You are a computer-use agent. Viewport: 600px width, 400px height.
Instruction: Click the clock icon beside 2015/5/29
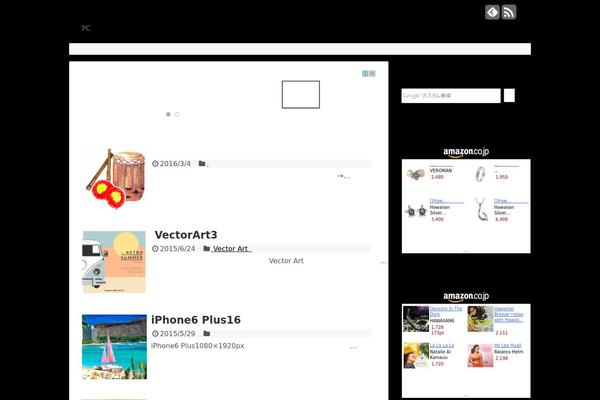[155, 333]
